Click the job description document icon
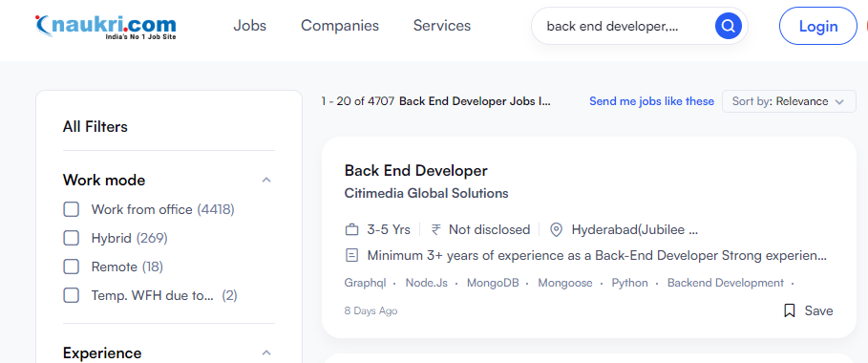868x363 pixels. [x=351, y=255]
